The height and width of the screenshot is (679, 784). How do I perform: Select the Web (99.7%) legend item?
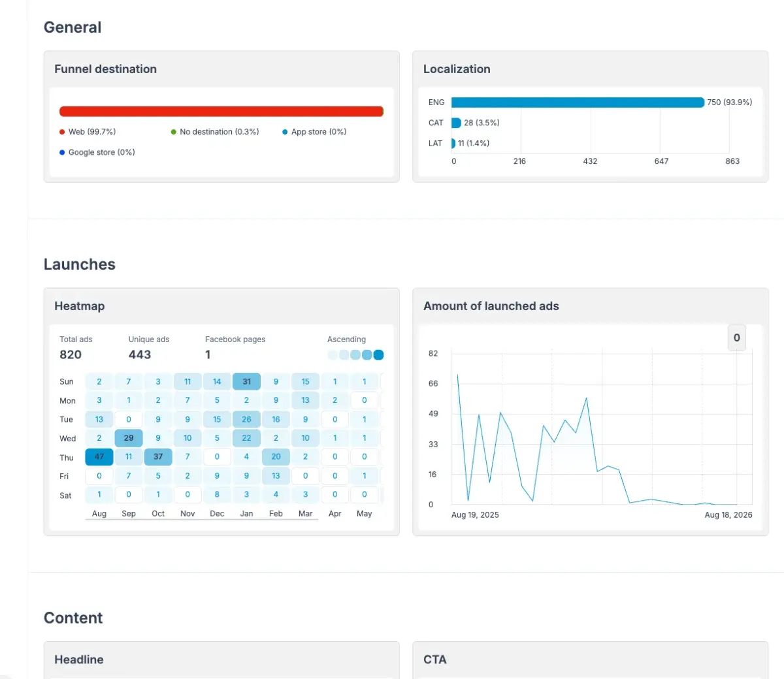[88, 132]
